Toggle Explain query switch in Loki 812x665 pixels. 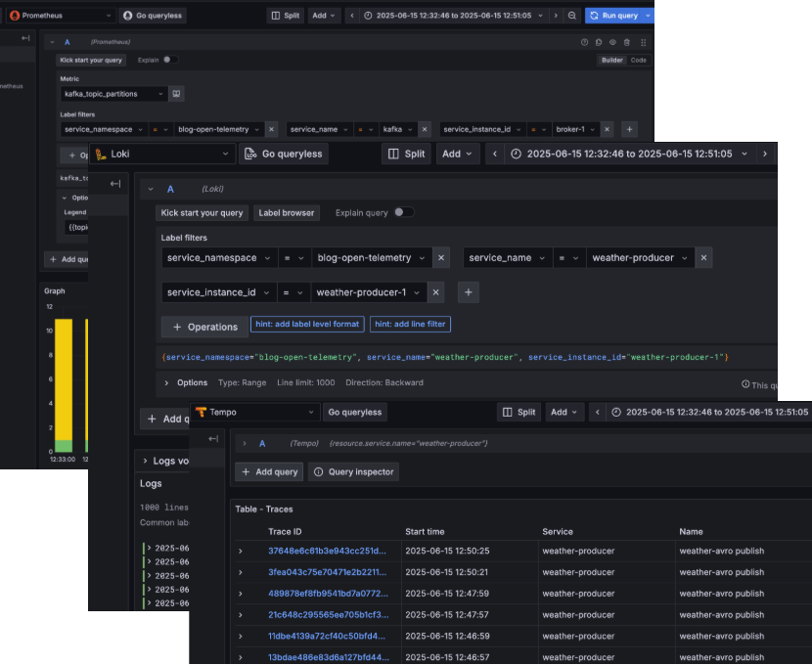point(404,212)
